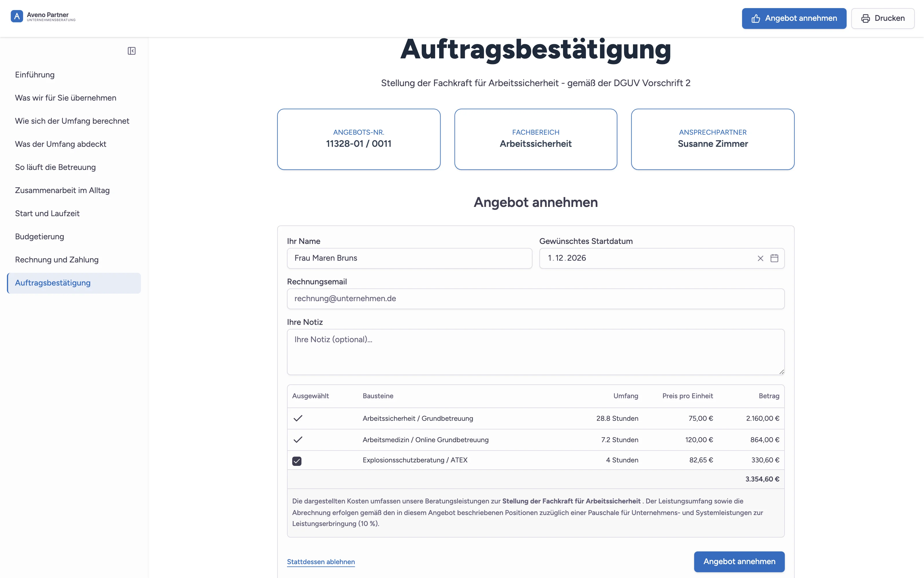Open the calendar date picker icon
The height and width of the screenshot is (578, 924).
pos(774,258)
